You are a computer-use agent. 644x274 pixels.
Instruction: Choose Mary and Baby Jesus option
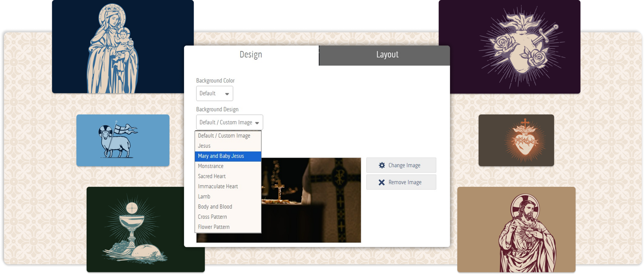coord(228,156)
